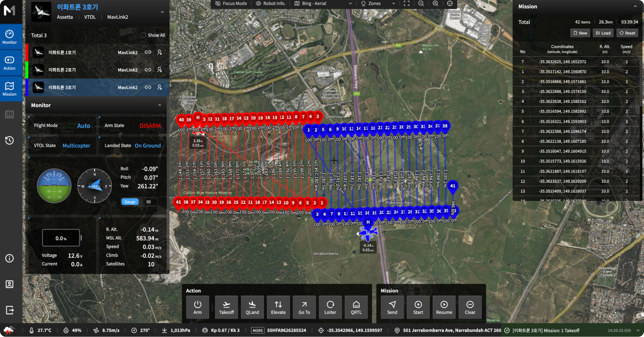Click the M logo at top left

click(x=10, y=11)
